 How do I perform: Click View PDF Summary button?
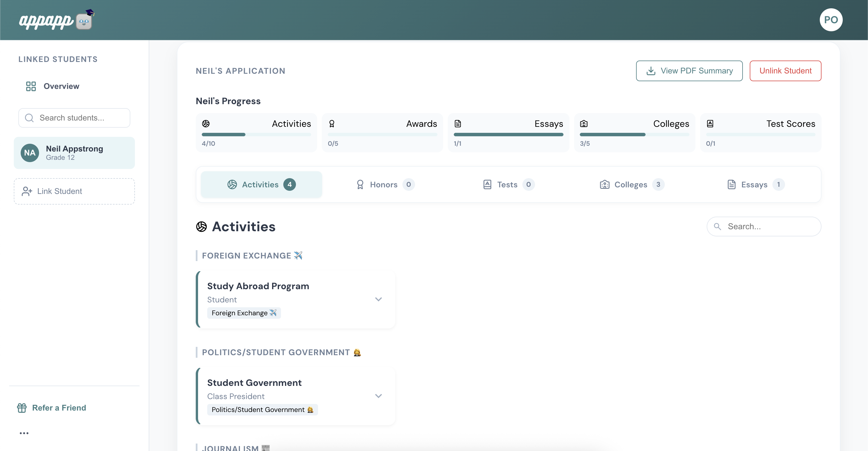pyautogui.click(x=689, y=71)
